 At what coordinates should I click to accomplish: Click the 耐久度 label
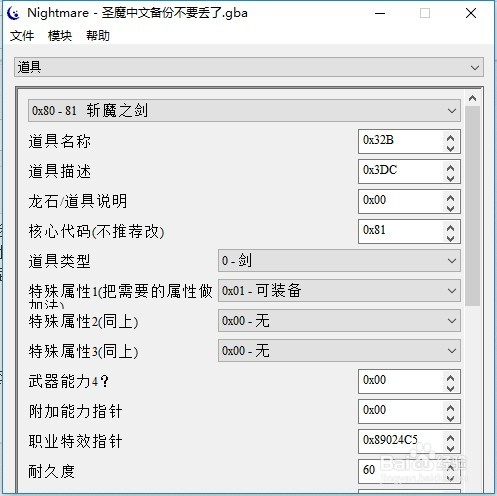pos(51,471)
